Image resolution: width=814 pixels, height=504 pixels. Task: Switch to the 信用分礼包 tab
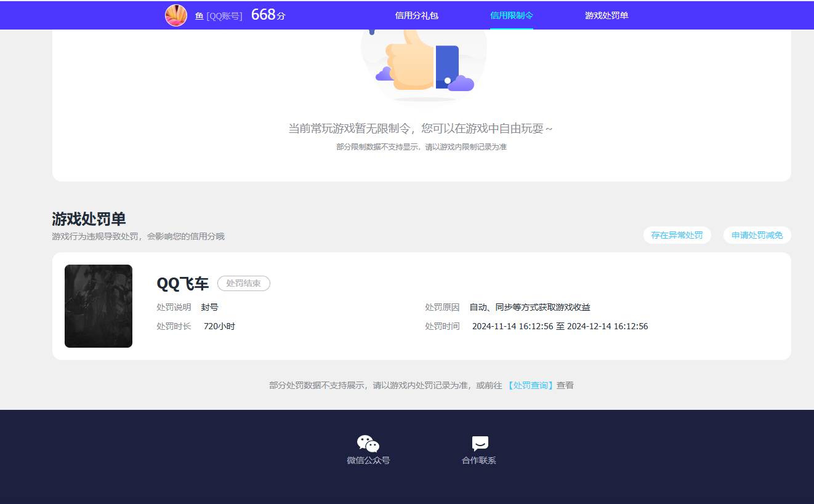416,15
